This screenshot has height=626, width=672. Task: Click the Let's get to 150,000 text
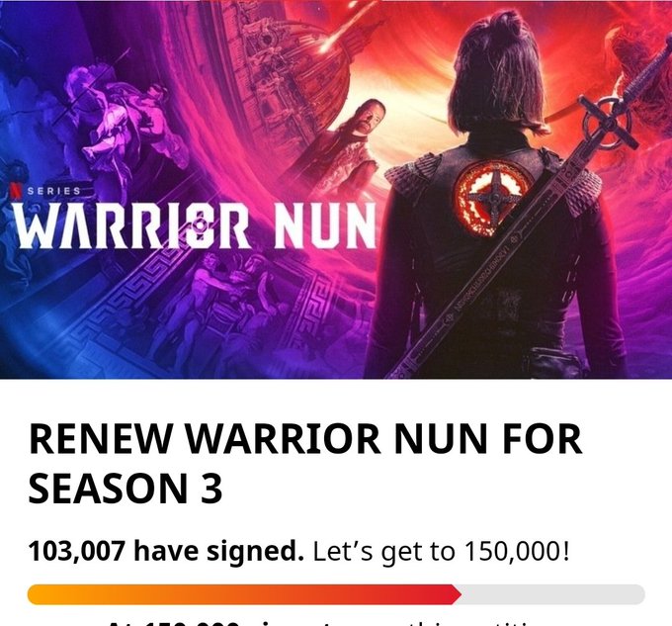pos(442,552)
